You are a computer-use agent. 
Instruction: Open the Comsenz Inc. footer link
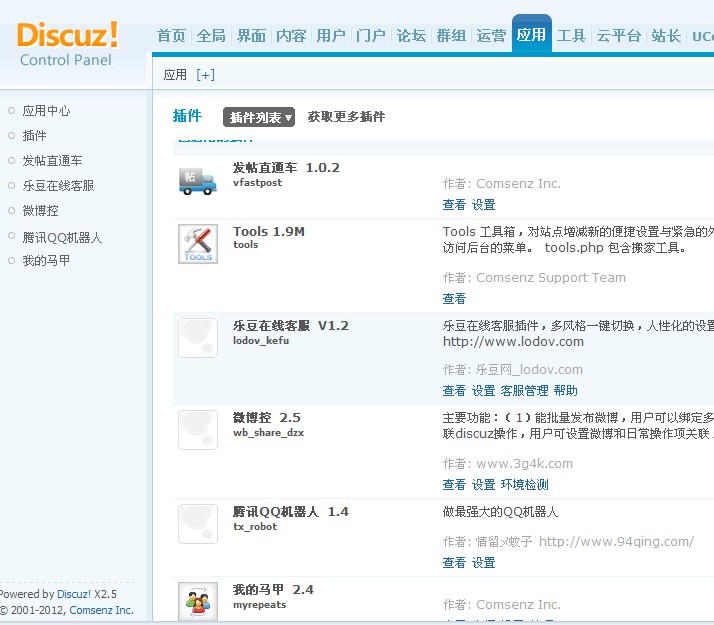coord(102,610)
